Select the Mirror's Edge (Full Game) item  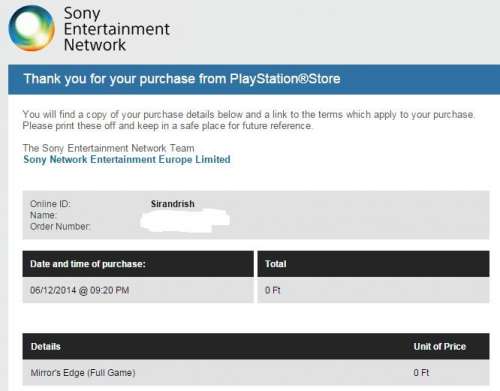click(83, 372)
